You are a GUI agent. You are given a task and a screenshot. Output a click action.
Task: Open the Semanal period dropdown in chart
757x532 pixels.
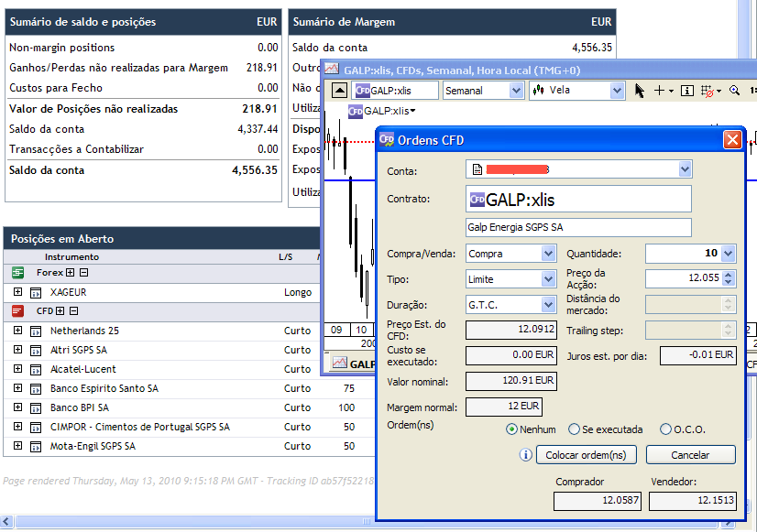(x=516, y=91)
